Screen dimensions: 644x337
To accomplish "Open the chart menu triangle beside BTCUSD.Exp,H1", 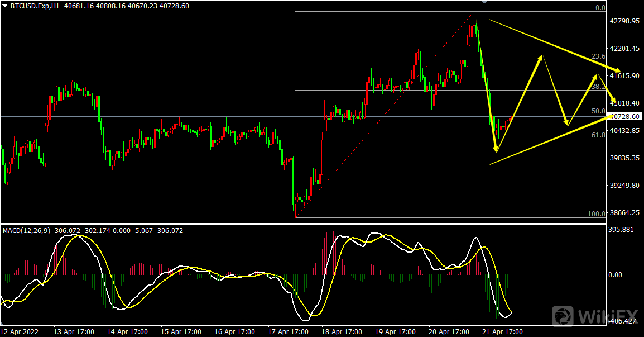I will 4,6.
